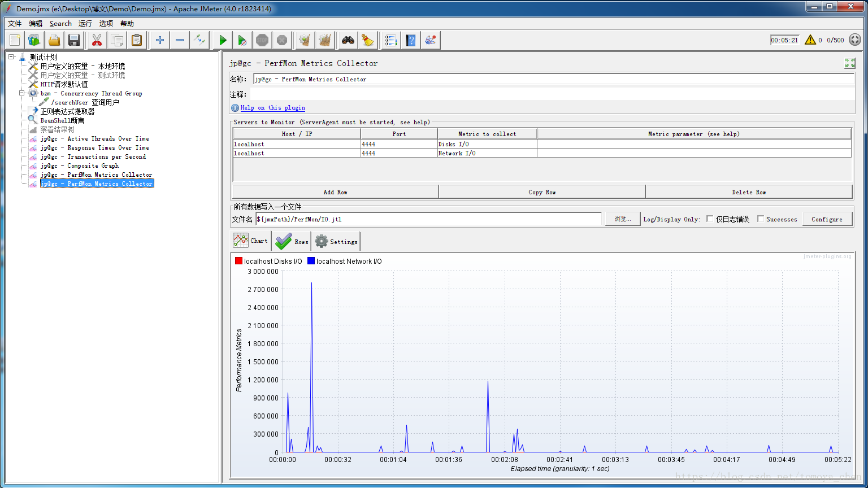The width and height of the screenshot is (868, 488).
Task: Open the 编辑 menu
Action: 36,24
